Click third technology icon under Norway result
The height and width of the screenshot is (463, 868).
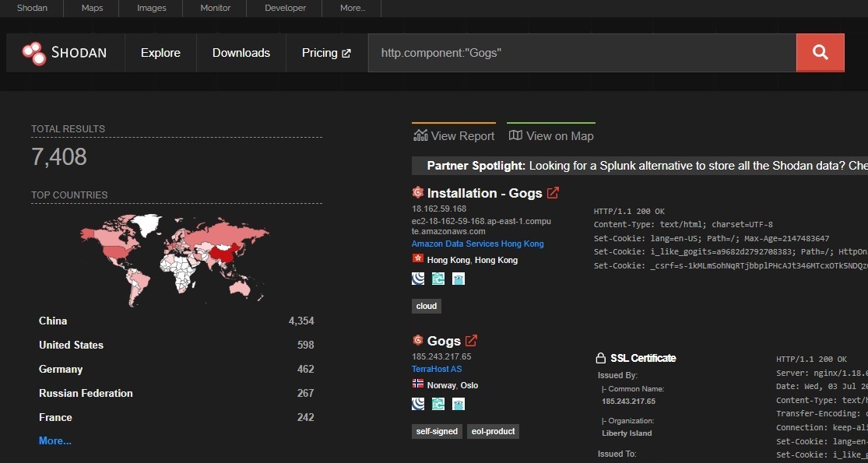tap(458, 404)
